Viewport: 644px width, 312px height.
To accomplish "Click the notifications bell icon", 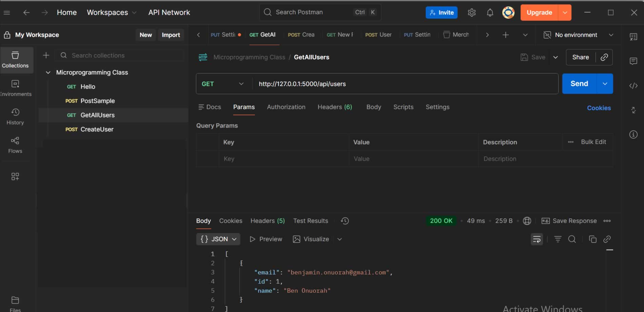I will click(x=490, y=13).
